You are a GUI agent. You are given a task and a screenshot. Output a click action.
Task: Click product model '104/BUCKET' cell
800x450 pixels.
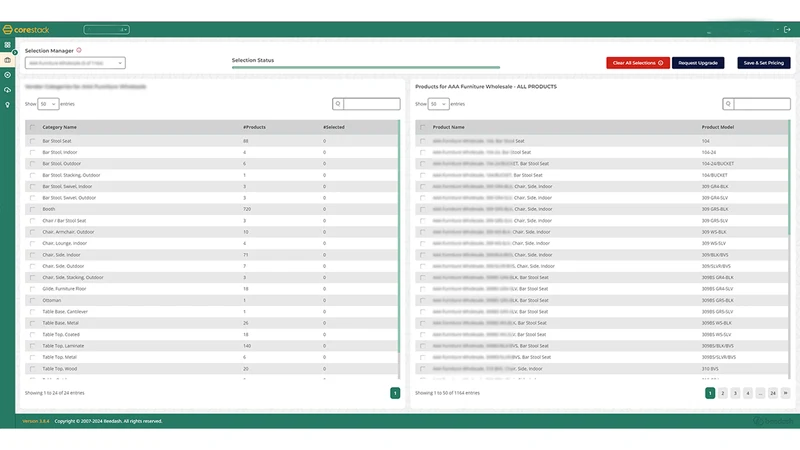(x=714, y=175)
